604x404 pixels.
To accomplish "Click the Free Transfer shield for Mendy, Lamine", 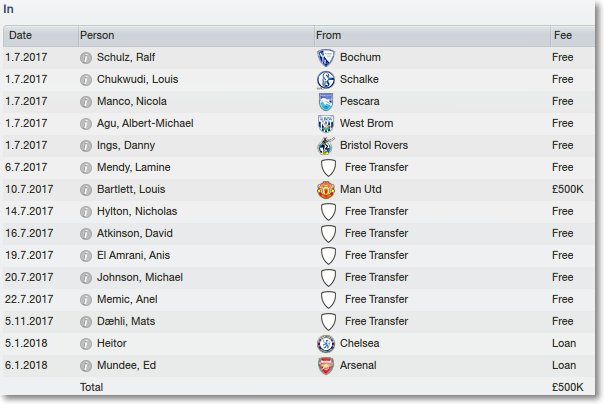I will click(328, 168).
